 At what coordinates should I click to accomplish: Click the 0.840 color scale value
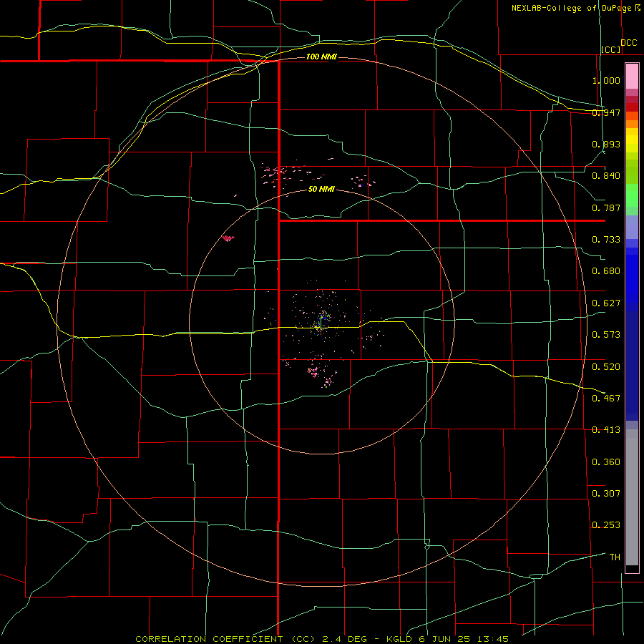point(606,176)
